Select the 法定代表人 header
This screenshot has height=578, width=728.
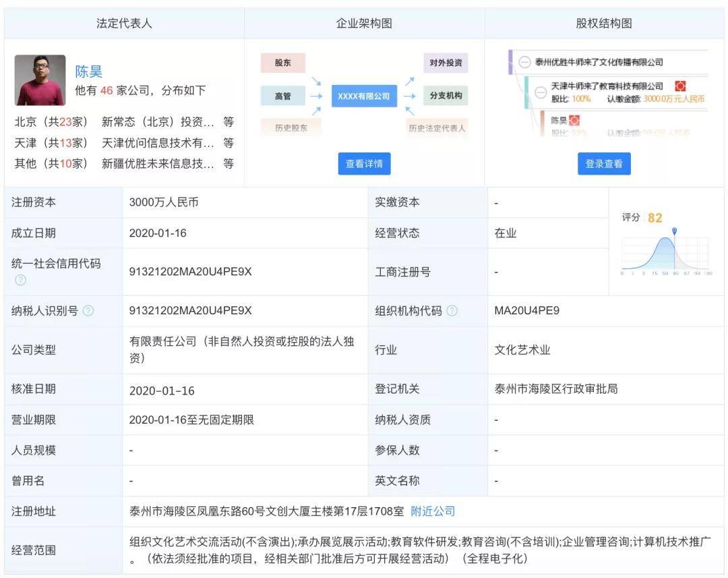tap(124, 23)
